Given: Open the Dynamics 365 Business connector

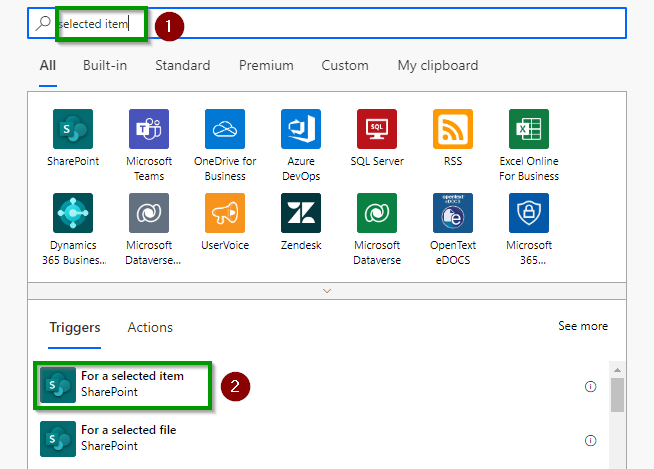Looking at the screenshot, I should click(x=73, y=213).
